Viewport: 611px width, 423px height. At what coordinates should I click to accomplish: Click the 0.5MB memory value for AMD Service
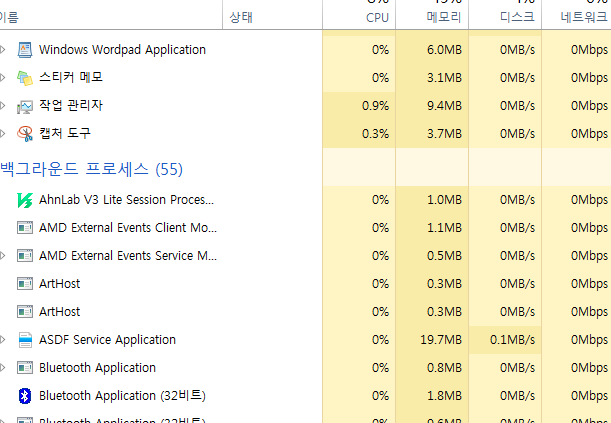point(444,256)
